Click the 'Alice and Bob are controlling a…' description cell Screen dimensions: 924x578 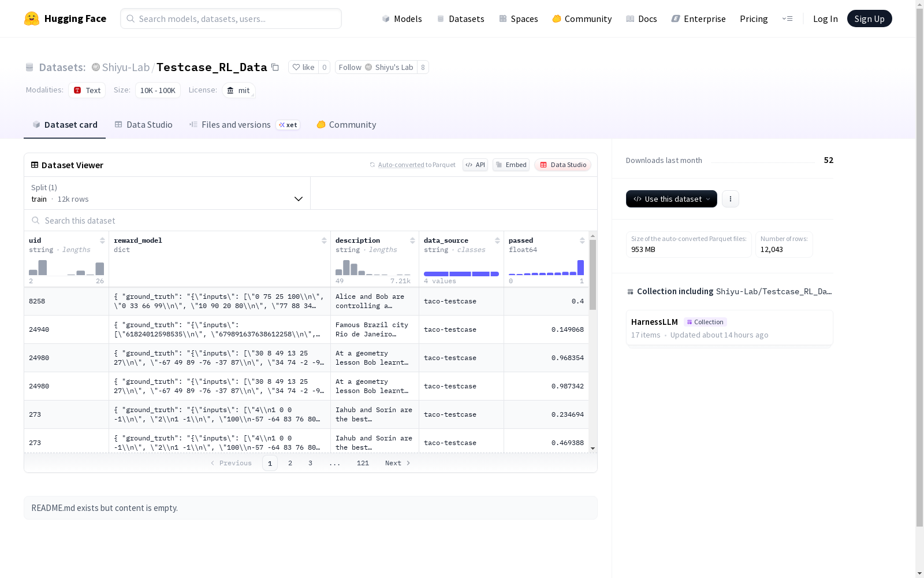(375, 301)
